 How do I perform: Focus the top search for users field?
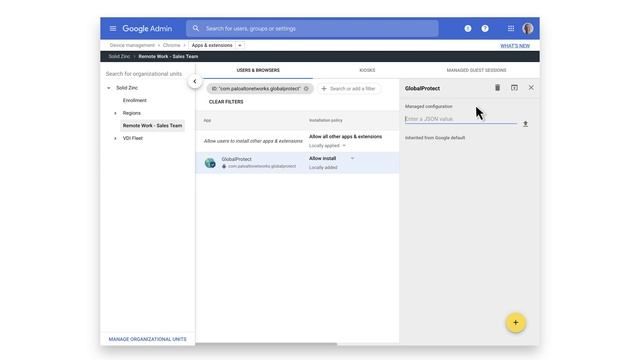(x=312, y=29)
